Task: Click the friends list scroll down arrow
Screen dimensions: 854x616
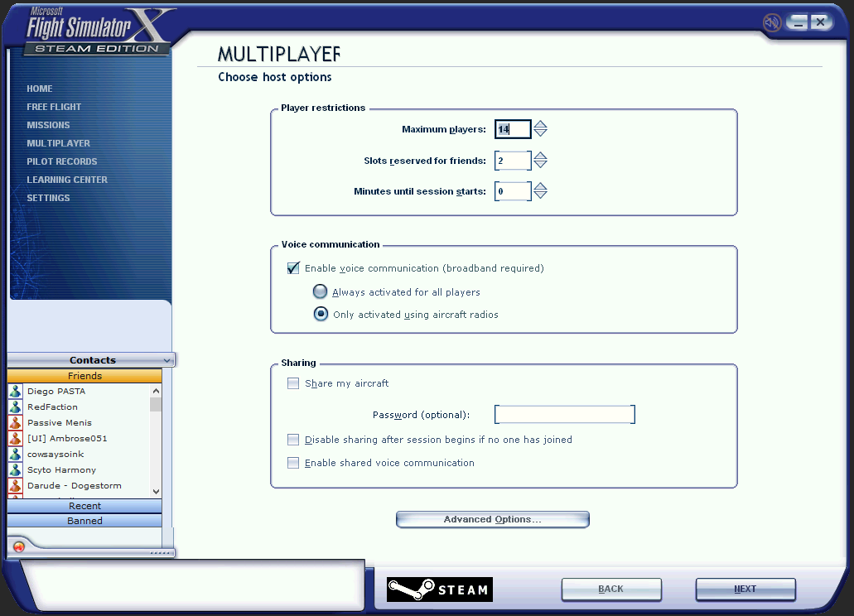Action: click(157, 491)
